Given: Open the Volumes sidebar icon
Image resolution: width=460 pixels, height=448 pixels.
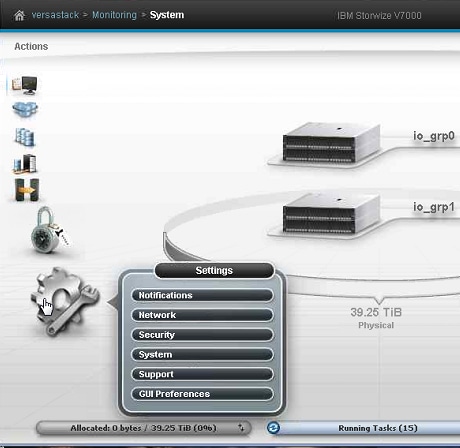Looking at the screenshot, I should 25,137.
